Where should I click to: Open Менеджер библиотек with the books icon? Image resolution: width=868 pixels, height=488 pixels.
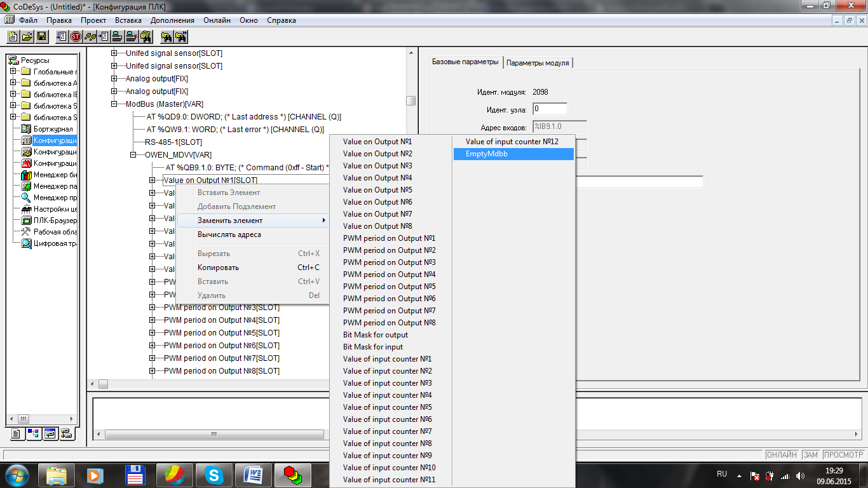(48, 175)
